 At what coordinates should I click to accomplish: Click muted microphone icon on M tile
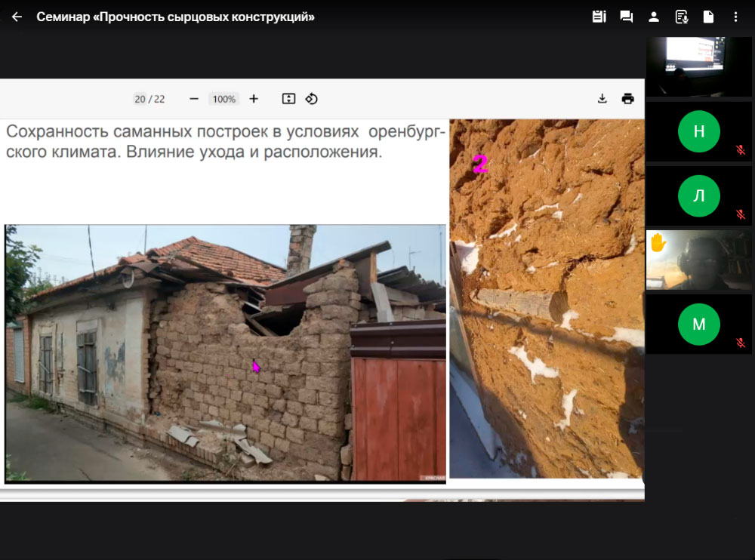pyautogui.click(x=741, y=343)
